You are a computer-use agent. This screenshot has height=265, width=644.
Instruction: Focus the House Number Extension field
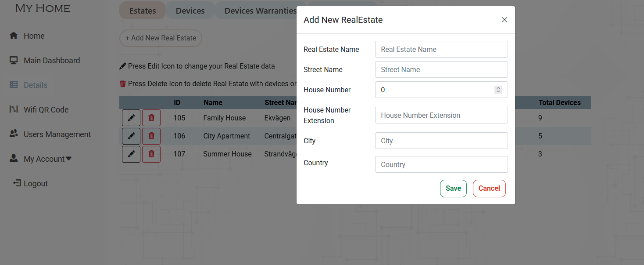(x=441, y=115)
